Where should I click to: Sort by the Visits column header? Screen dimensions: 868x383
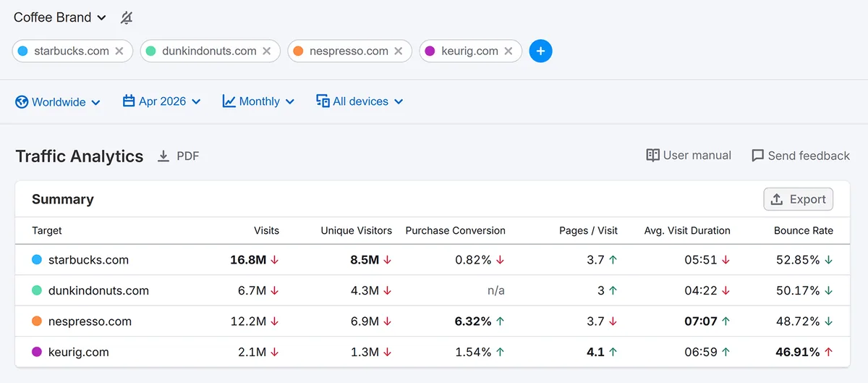[266, 231]
